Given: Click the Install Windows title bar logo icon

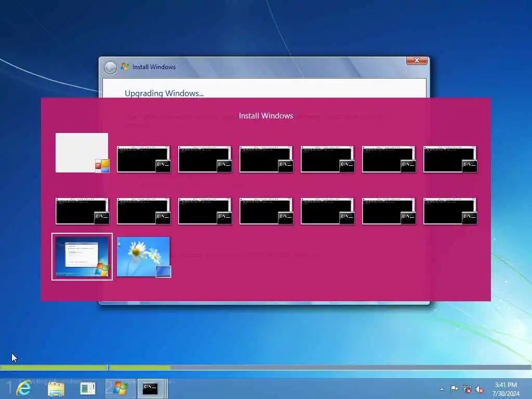Looking at the screenshot, I should [125, 66].
